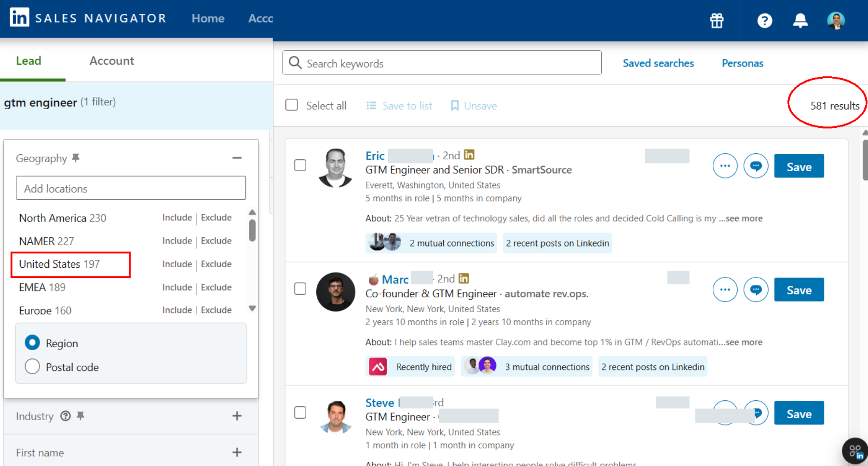Go to the Home menu
The height and width of the screenshot is (466, 868).
coord(208,18)
